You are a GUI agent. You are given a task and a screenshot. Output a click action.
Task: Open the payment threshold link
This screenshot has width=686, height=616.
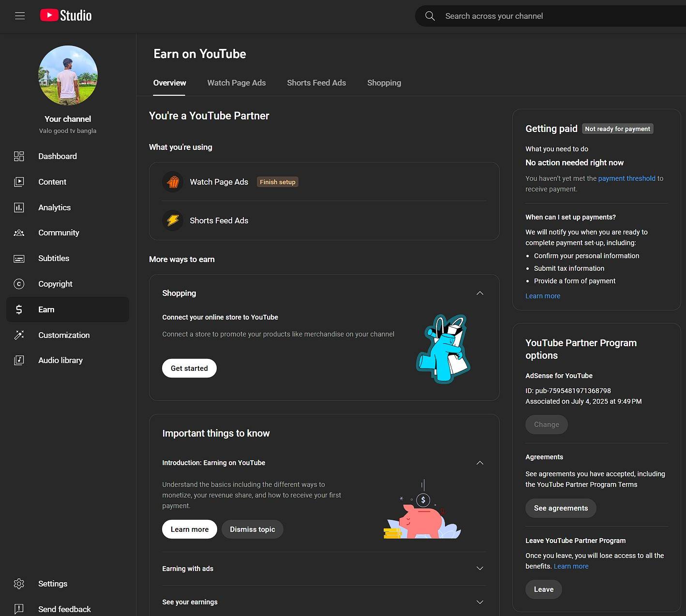(x=626, y=178)
